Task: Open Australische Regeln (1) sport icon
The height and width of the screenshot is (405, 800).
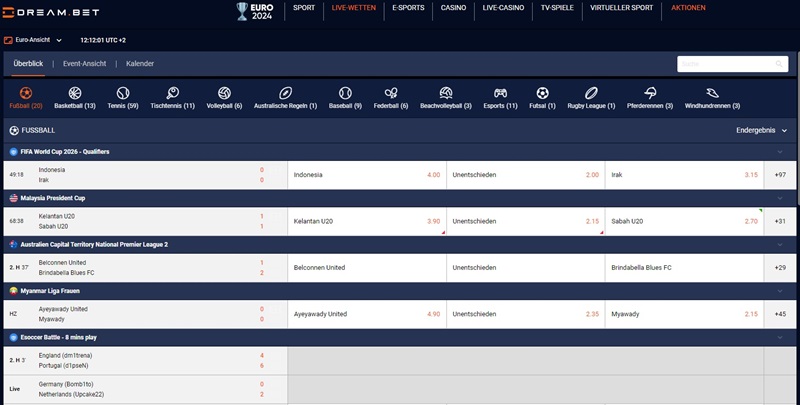Action: tap(285, 93)
